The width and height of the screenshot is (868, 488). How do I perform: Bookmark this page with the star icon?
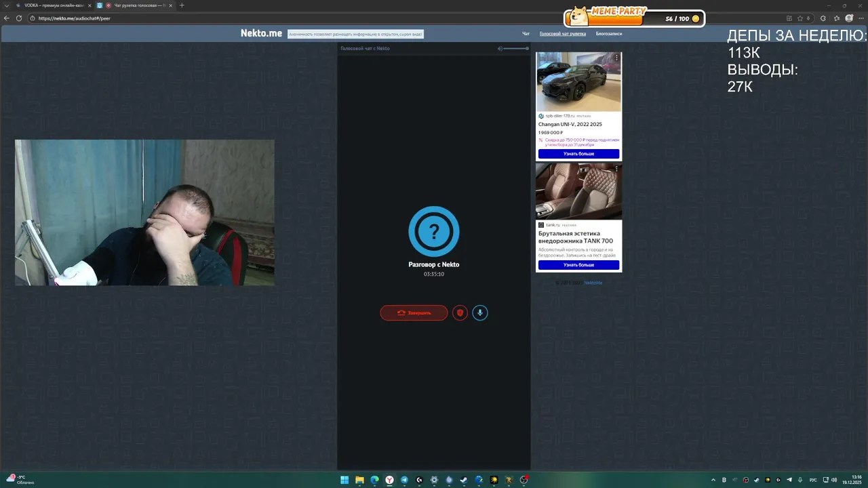800,18
